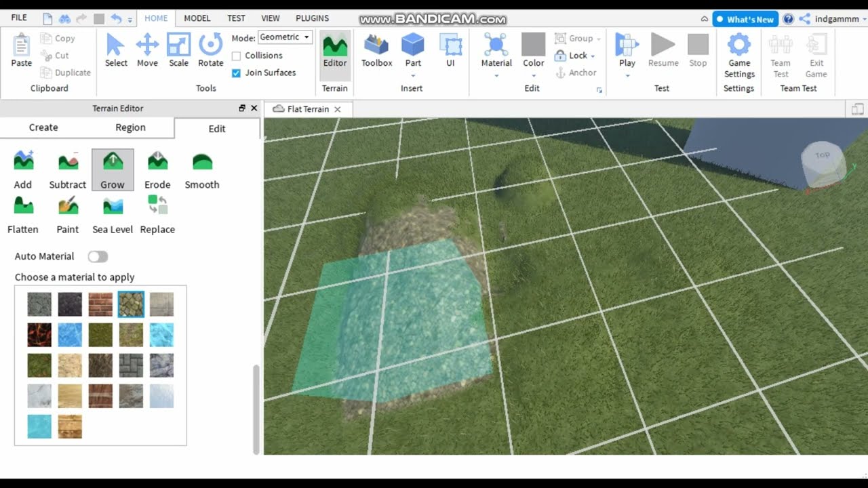Viewport: 868px width, 488px height.
Task: Switch to the PLUGINS ribbon tab
Action: click(x=313, y=18)
